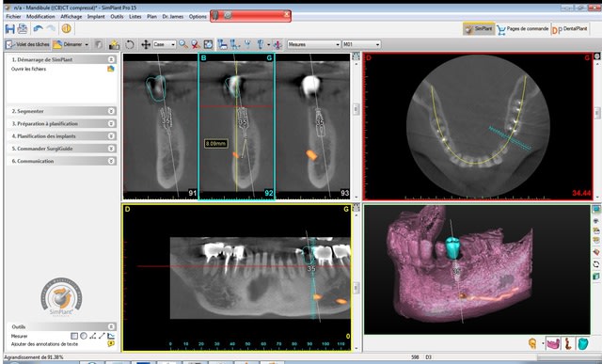Click the rotate view circular arrow icon
The width and height of the screenshot is (602, 364).
pos(130,44)
